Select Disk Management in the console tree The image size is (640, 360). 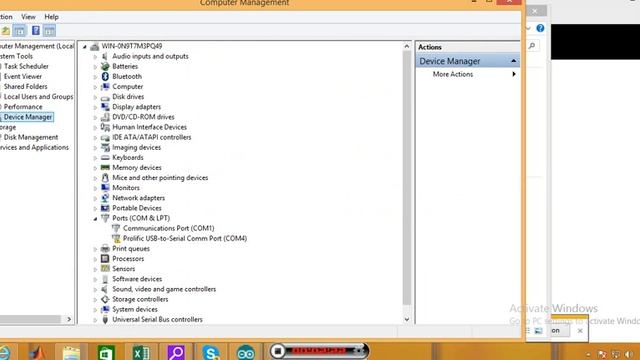point(31,137)
